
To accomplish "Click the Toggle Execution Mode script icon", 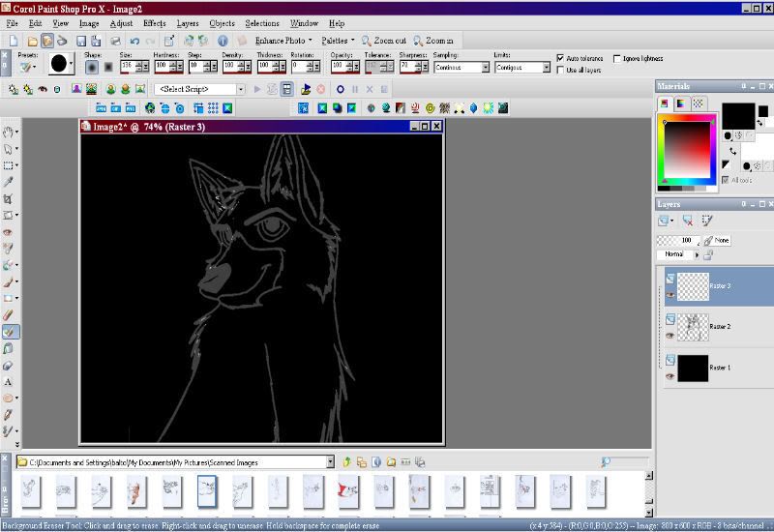I will pyautogui.click(x=287, y=89).
